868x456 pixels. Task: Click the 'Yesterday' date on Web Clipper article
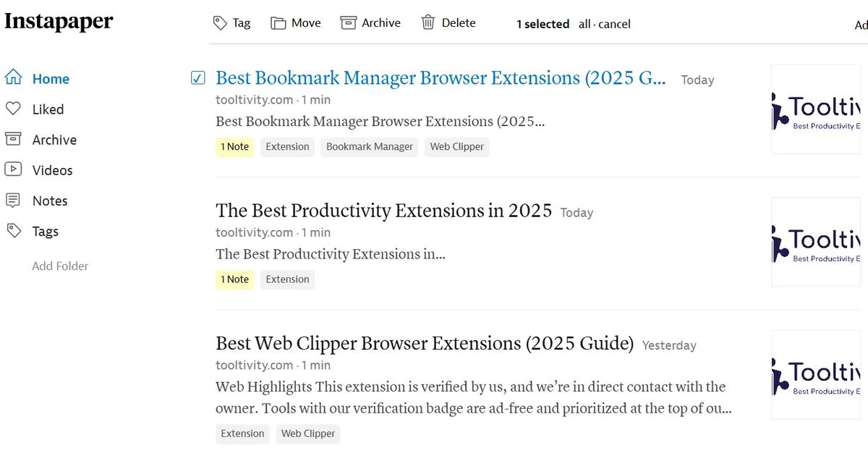coord(669,345)
